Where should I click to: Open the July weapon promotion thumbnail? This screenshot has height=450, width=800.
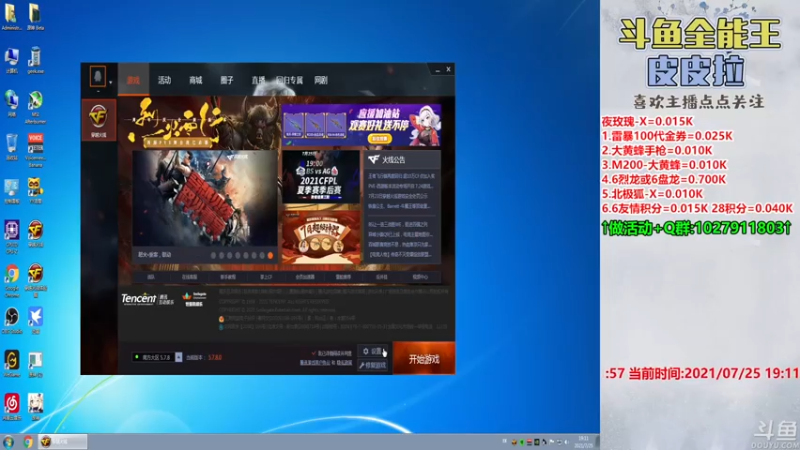point(320,236)
